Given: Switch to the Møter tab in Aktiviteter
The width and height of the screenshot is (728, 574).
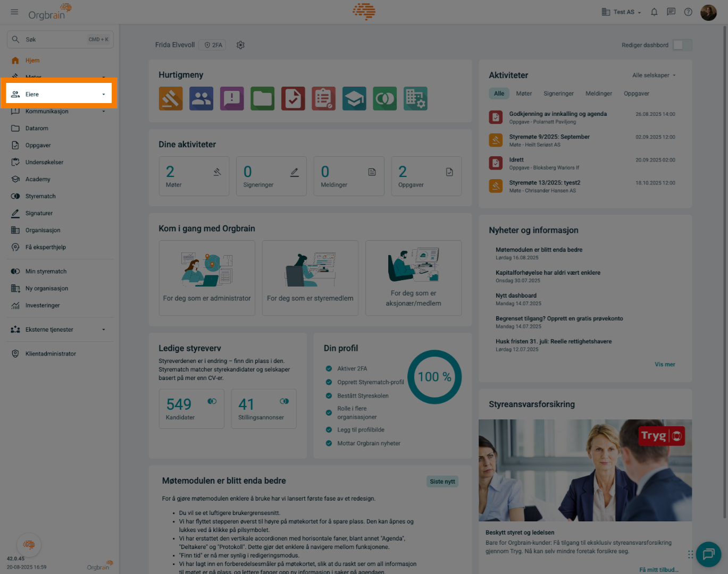Looking at the screenshot, I should point(524,94).
